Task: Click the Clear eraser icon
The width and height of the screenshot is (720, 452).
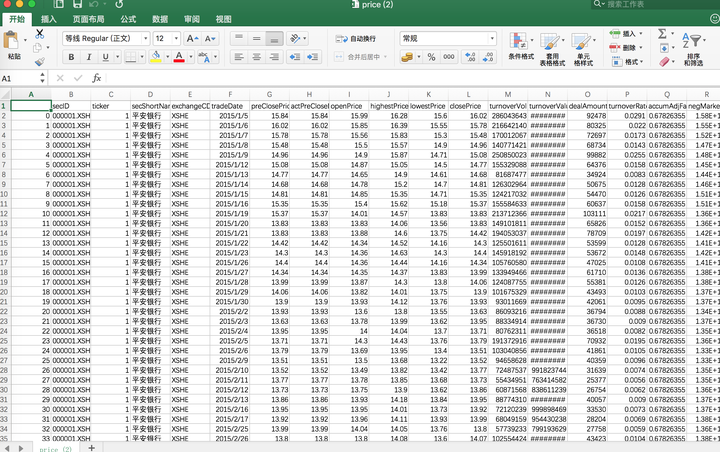Action: pos(664,62)
